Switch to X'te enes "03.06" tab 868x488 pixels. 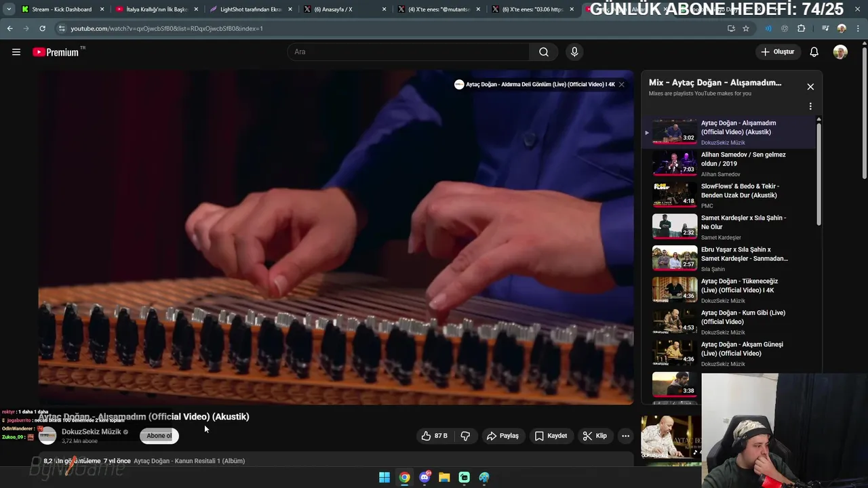[532, 9]
